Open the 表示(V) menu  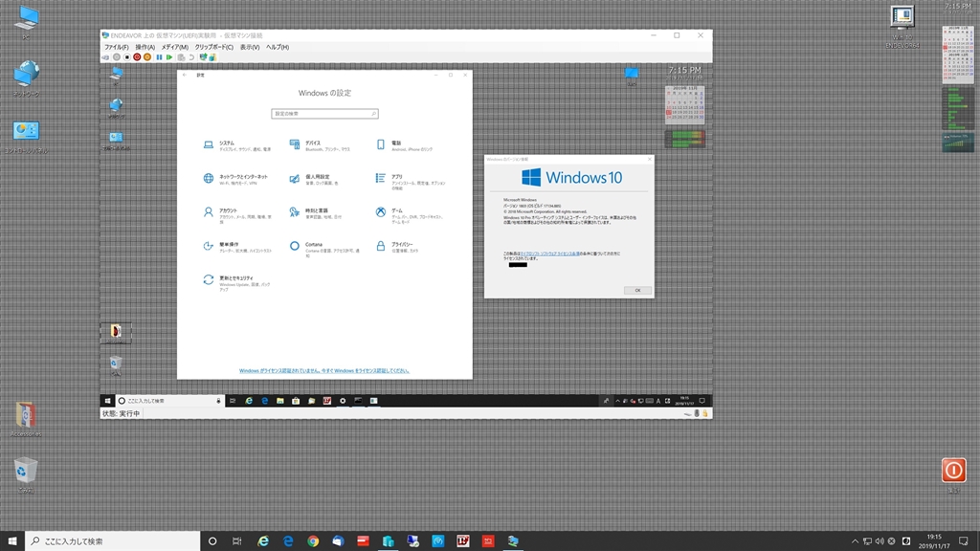pyautogui.click(x=250, y=47)
